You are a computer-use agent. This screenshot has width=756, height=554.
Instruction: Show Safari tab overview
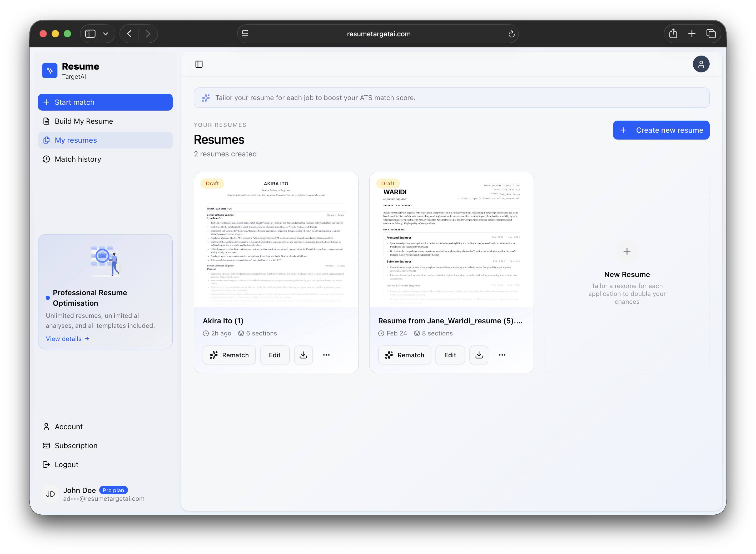click(x=711, y=34)
